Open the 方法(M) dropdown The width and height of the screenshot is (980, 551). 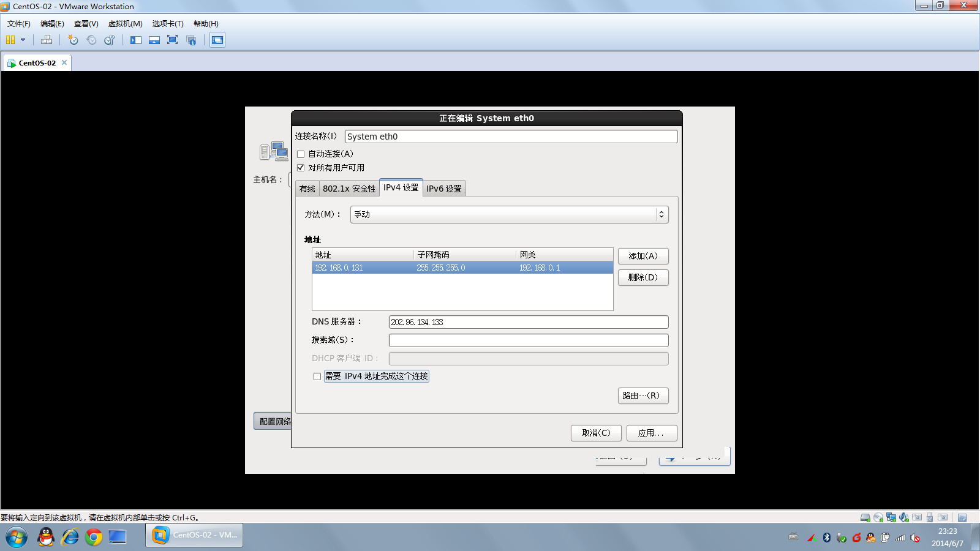tap(510, 214)
